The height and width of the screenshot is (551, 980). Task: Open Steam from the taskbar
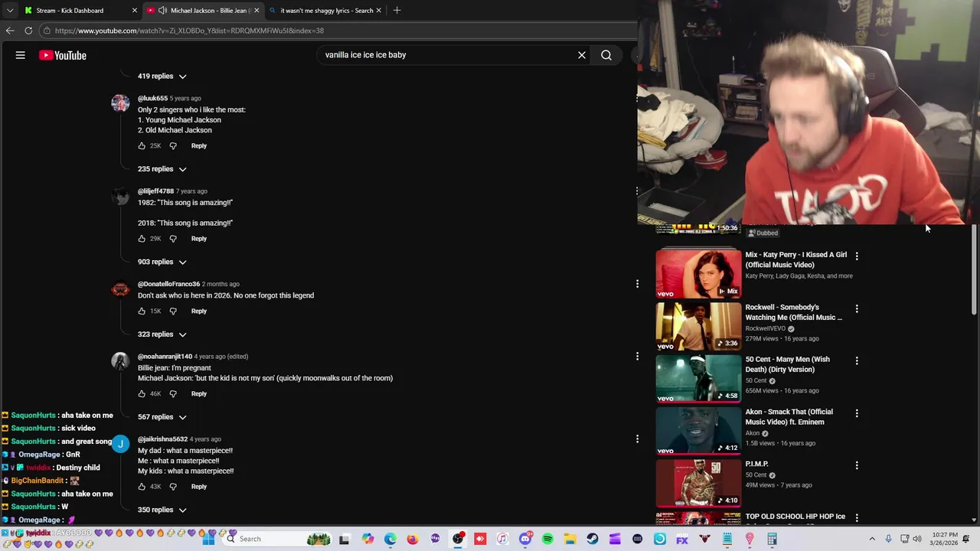tap(593, 539)
